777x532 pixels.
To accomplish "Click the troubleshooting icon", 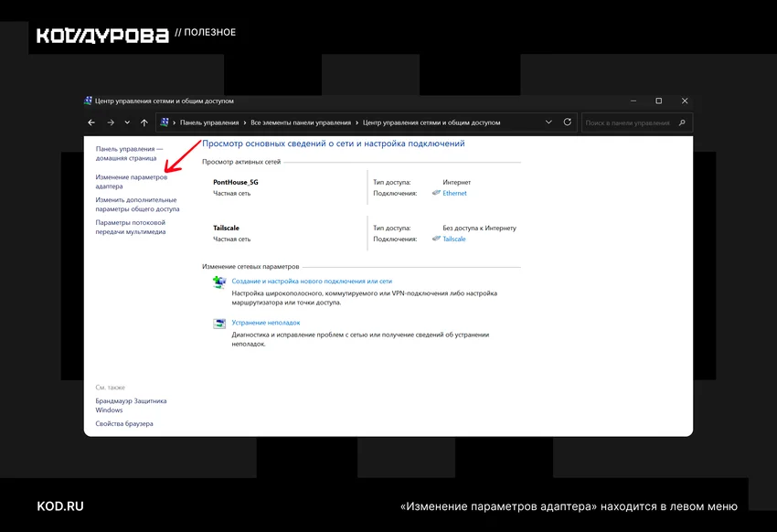I will pyautogui.click(x=219, y=324).
